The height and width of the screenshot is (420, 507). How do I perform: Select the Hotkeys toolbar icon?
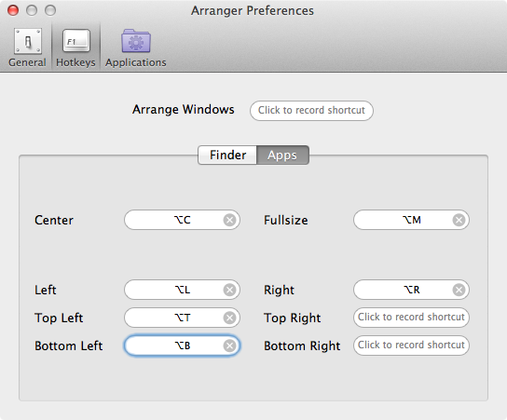tap(75, 47)
